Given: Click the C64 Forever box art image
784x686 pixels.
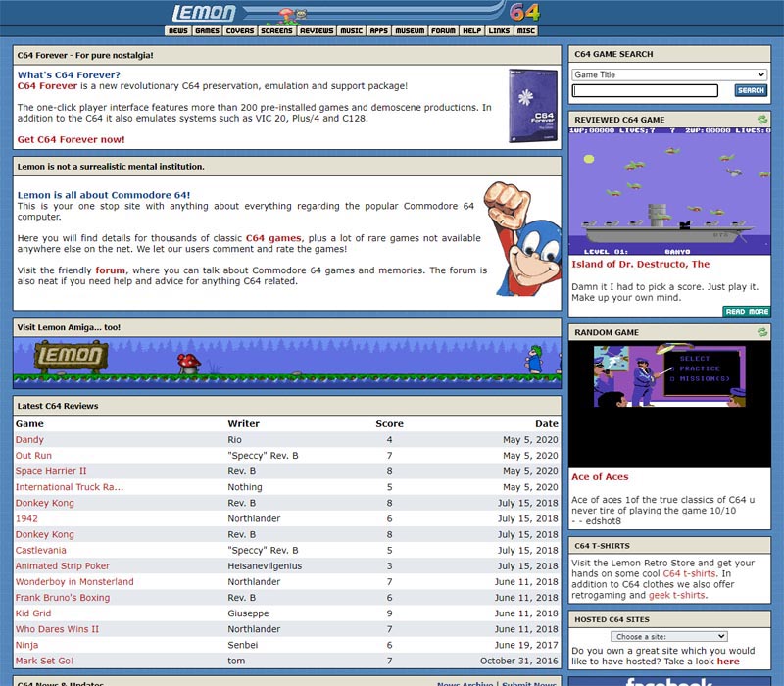Looking at the screenshot, I should tap(533, 106).
